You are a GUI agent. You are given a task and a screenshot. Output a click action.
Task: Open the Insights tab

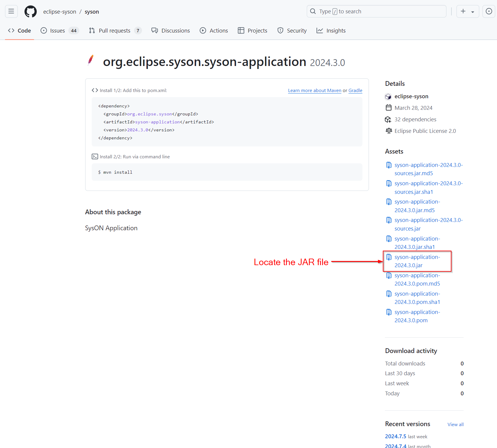tap(336, 30)
